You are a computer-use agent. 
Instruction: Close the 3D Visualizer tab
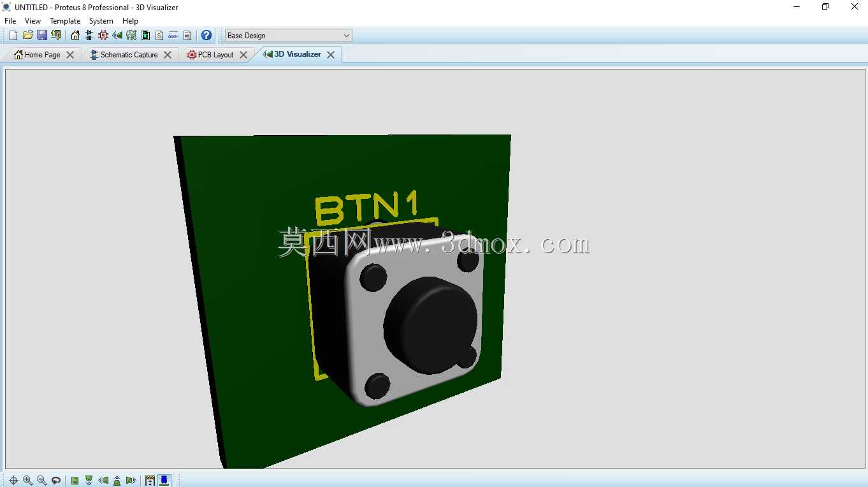click(x=331, y=55)
